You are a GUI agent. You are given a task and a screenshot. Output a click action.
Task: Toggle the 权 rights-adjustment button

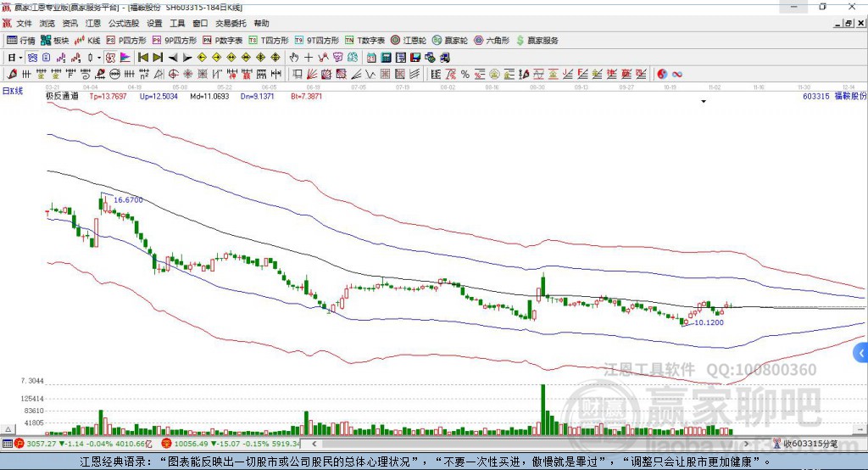110,58
